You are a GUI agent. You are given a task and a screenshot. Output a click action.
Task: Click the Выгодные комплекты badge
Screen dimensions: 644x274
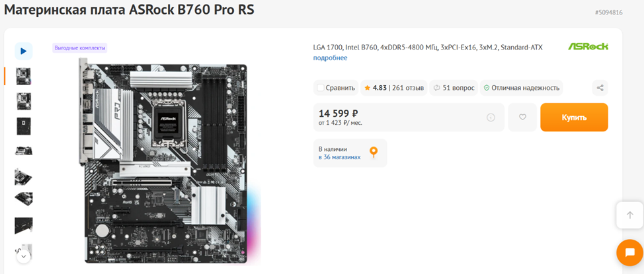[x=80, y=48]
